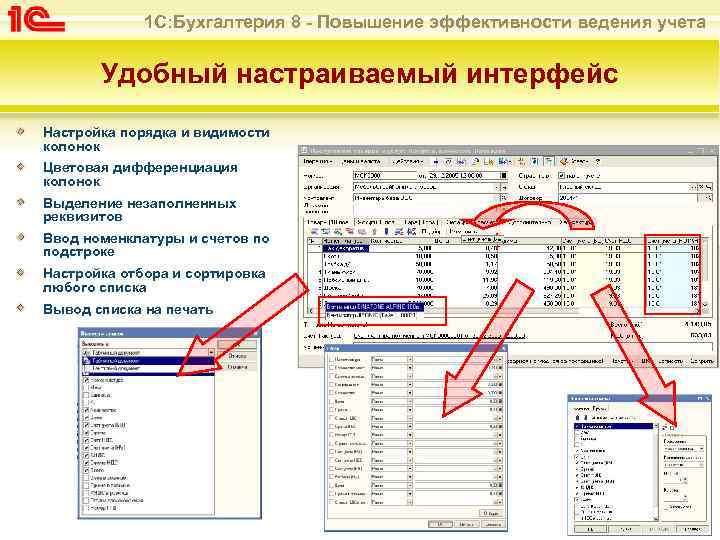Click the document number input field
The image size is (720, 540).
[384, 176]
